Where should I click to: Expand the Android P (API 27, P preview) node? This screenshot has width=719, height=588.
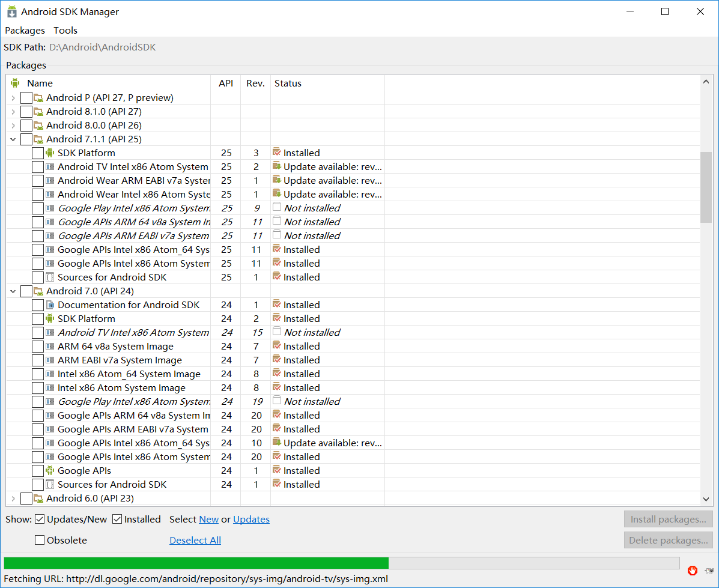click(x=13, y=98)
